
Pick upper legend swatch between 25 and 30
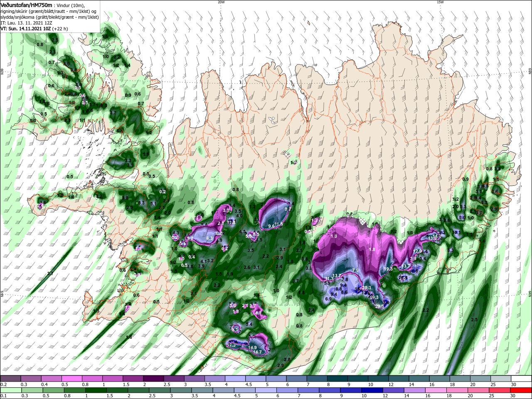(x=500, y=379)
